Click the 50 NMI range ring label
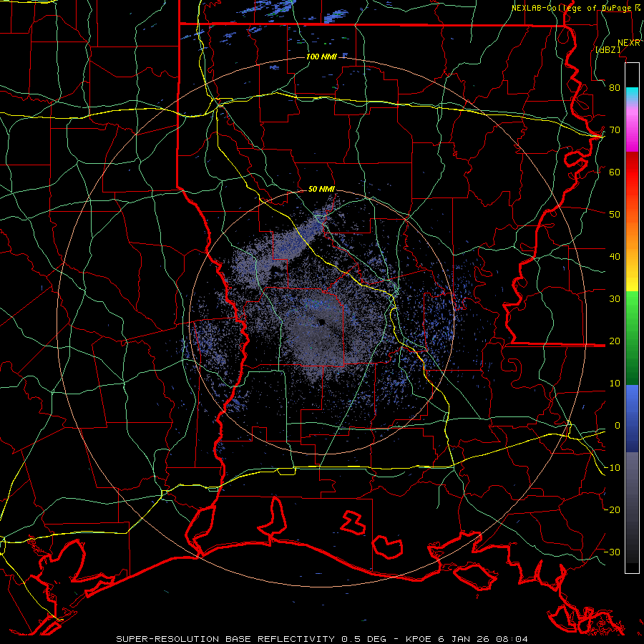644x644 pixels. click(x=321, y=189)
